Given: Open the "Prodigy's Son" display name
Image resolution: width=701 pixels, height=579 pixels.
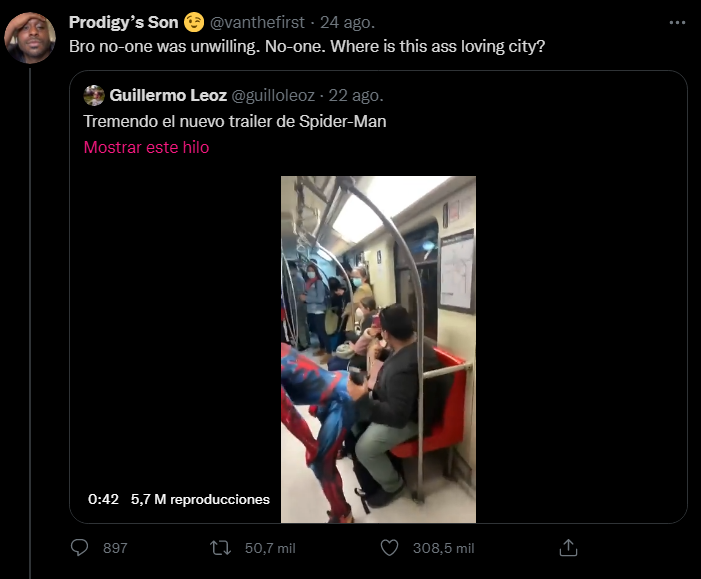Looking at the screenshot, I should click(x=123, y=23).
